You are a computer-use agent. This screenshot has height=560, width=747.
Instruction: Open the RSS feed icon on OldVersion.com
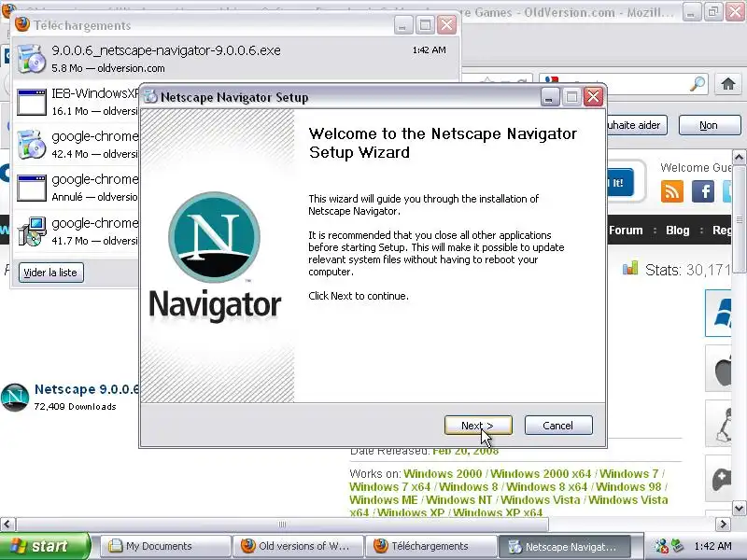pos(672,191)
